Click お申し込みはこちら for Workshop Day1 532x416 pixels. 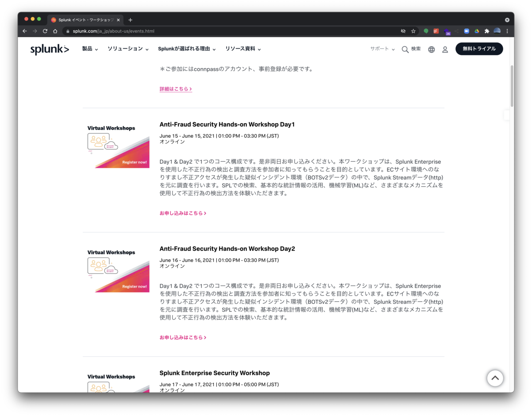(x=183, y=213)
